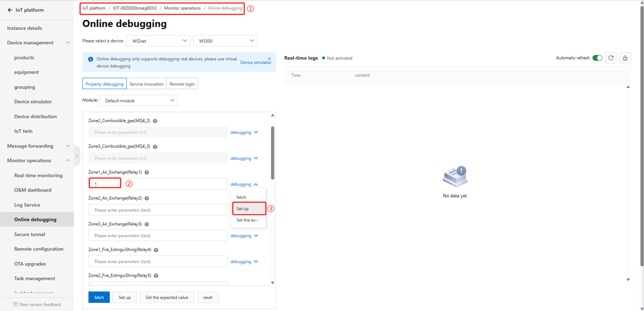The height and width of the screenshot is (311, 644).
Task: Click the property list vertical scrollbar
Action: pyautogui.click(x=272, y=152)
